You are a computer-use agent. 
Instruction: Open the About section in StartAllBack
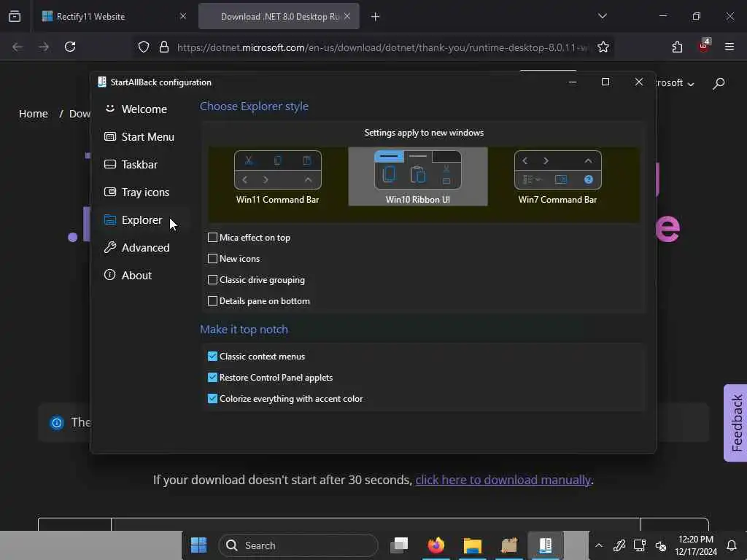pyautogui.click(x=128, y=275)
